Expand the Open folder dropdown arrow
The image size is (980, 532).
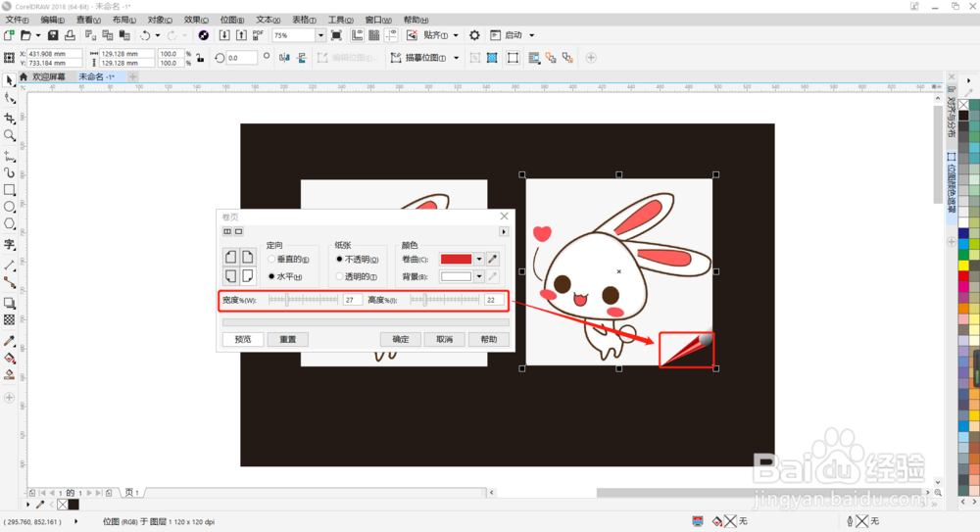(x=38, y=35)
